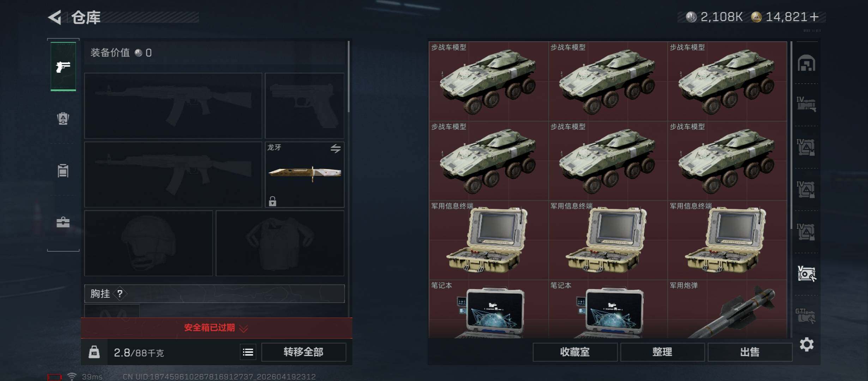The width and height of the screenshot is (868, 381).
Task: Open the chest rig pocket sidebar icon
Action: 63,170
